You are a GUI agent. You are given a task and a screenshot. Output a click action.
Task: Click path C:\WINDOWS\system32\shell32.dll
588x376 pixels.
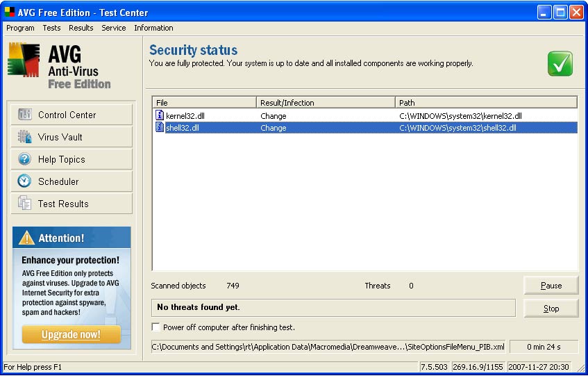pyautogui.click(x=458, y=128)
